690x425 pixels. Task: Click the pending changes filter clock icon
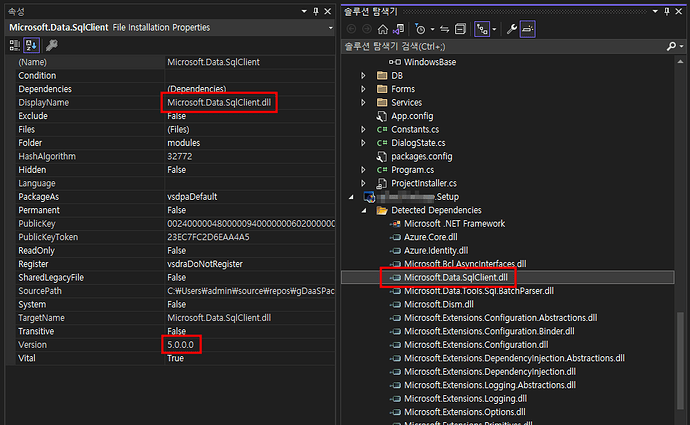click(x=420, y=29)
